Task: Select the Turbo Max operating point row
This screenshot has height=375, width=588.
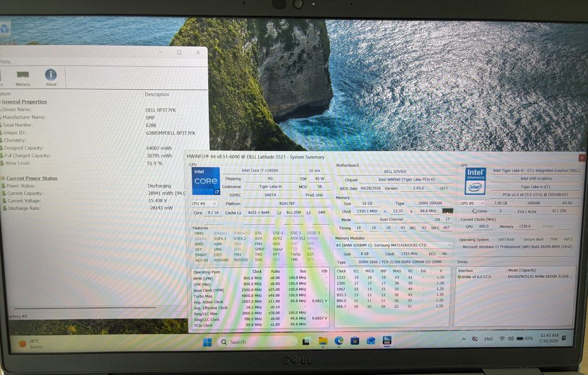Action: pyautogui.click(x=260, y=296)
